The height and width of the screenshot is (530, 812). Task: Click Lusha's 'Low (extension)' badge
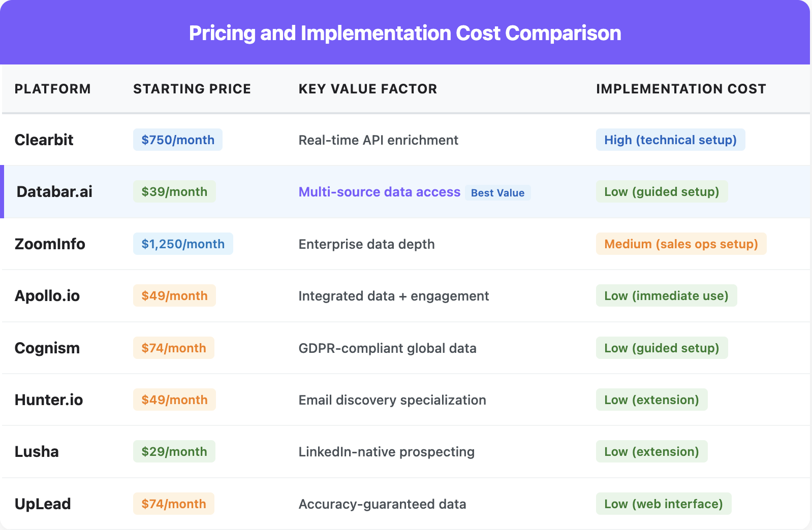652,451
